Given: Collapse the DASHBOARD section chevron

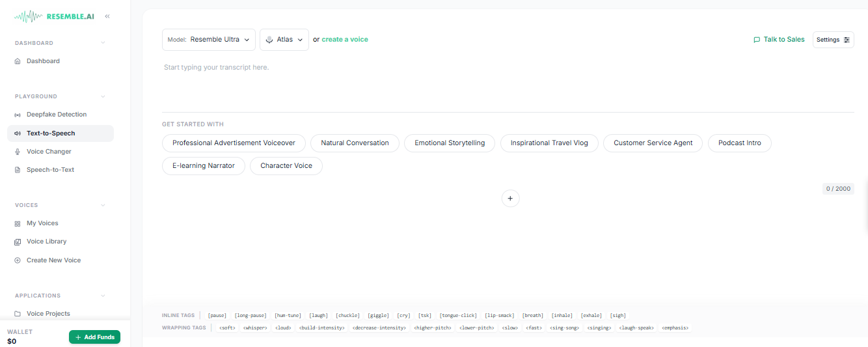Looking at the screenshot, I should tap(103, 43).
